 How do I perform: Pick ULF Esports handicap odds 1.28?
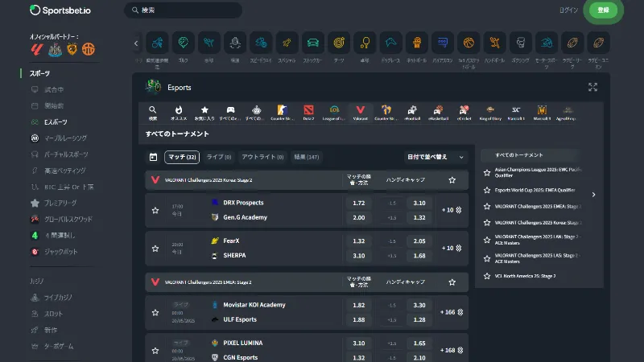[x=419, y=319]
